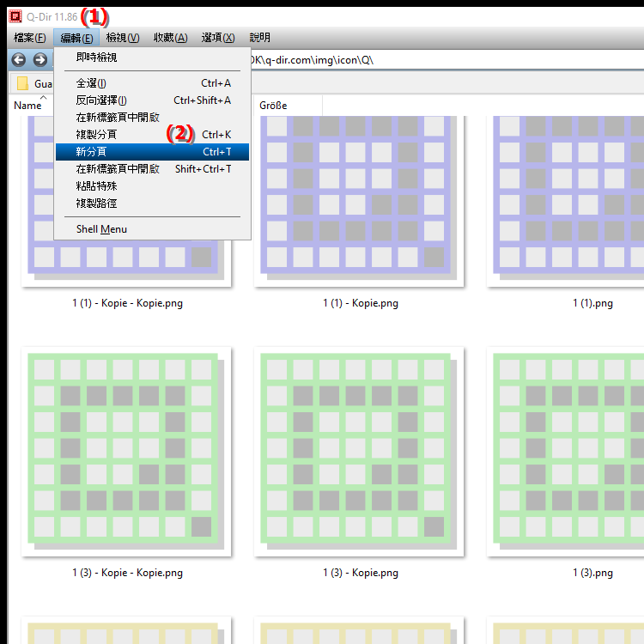Click the Größe column header

pos(273,106)
